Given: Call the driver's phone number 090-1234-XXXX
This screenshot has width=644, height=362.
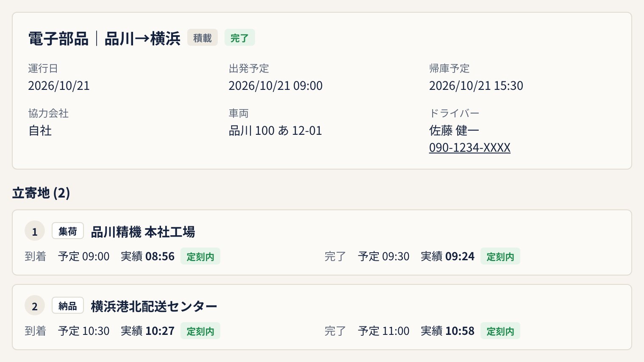Looking at the screenshot, I should point(469,148).
